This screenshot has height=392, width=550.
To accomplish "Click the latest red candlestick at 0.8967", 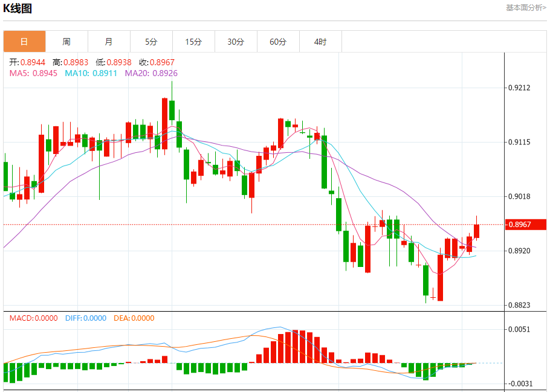I will coord(476,231).
